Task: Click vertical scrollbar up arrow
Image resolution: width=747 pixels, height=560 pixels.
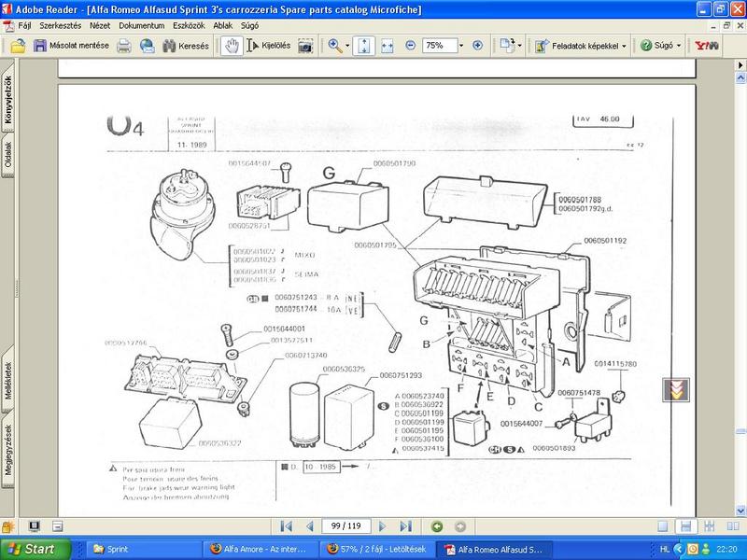Action: click(x=740, y=77)
